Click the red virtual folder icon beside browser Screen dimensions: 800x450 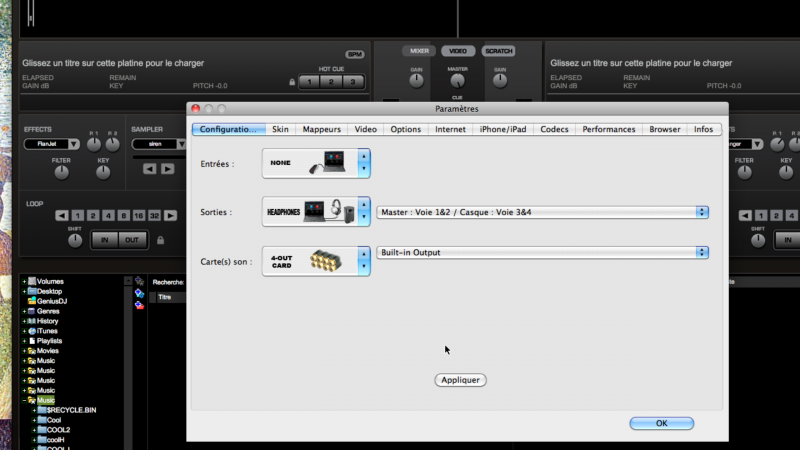click(139, 305)
